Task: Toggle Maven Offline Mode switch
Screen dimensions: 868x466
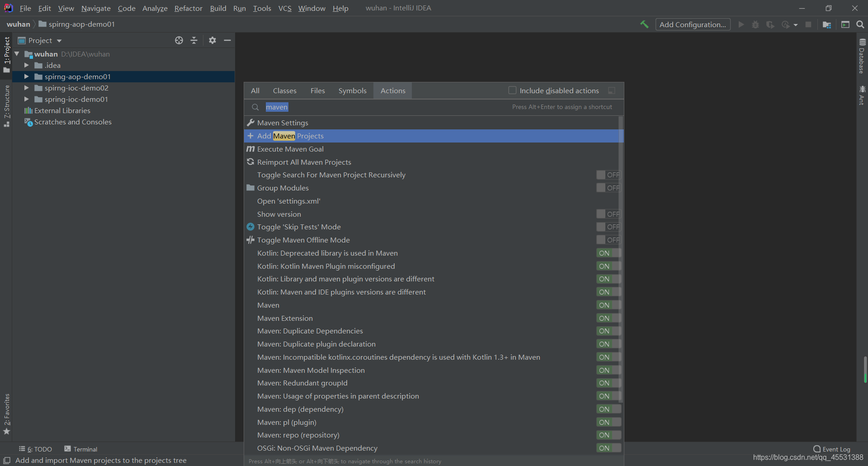Action: point(608,240)
